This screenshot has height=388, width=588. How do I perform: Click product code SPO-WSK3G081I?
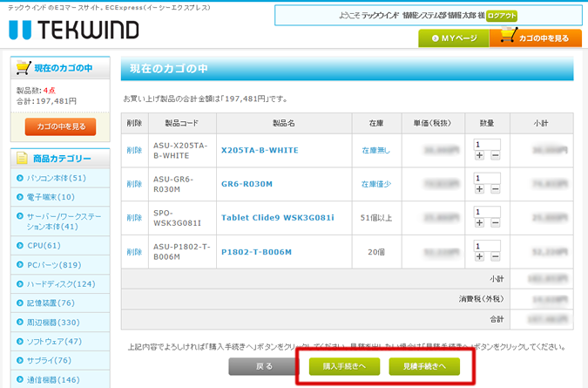click(x=177, y=218)
